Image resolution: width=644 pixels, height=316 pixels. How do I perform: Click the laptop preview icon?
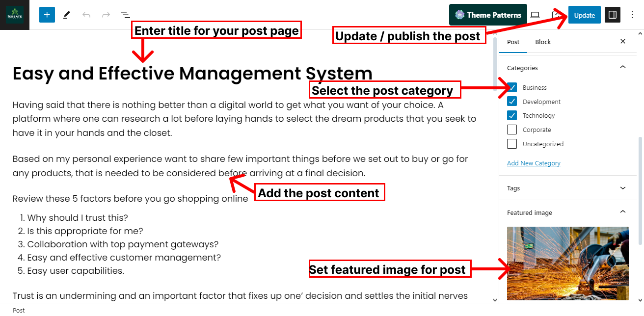[535, 15]
